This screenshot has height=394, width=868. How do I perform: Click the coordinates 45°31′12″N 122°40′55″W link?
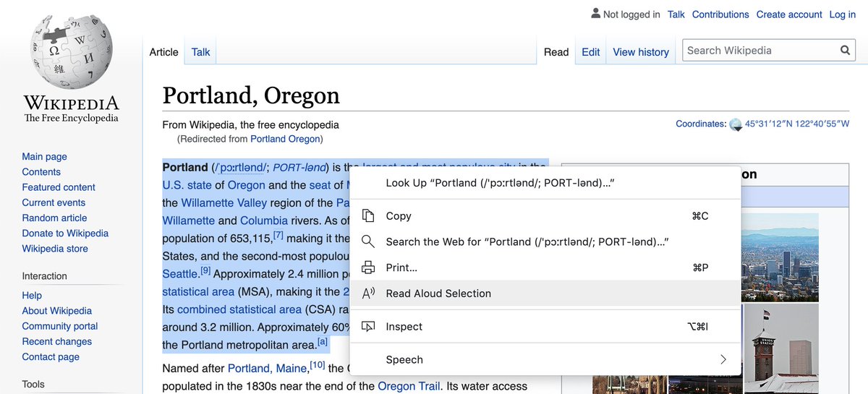797,124
